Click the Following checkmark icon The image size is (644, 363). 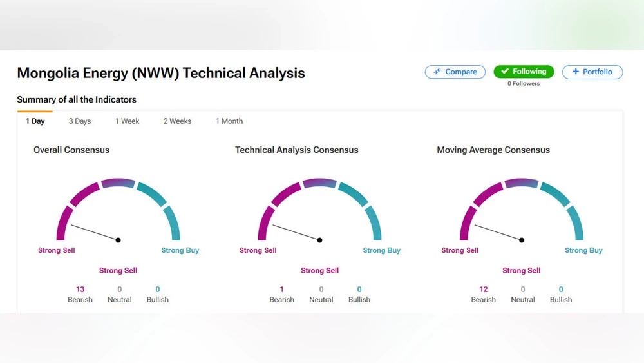(505, 71)
